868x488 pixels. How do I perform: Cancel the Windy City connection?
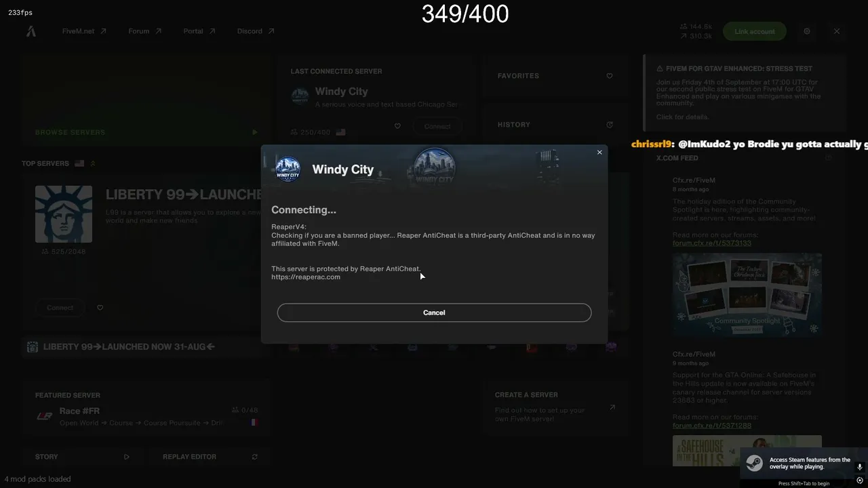coord(434,312)
